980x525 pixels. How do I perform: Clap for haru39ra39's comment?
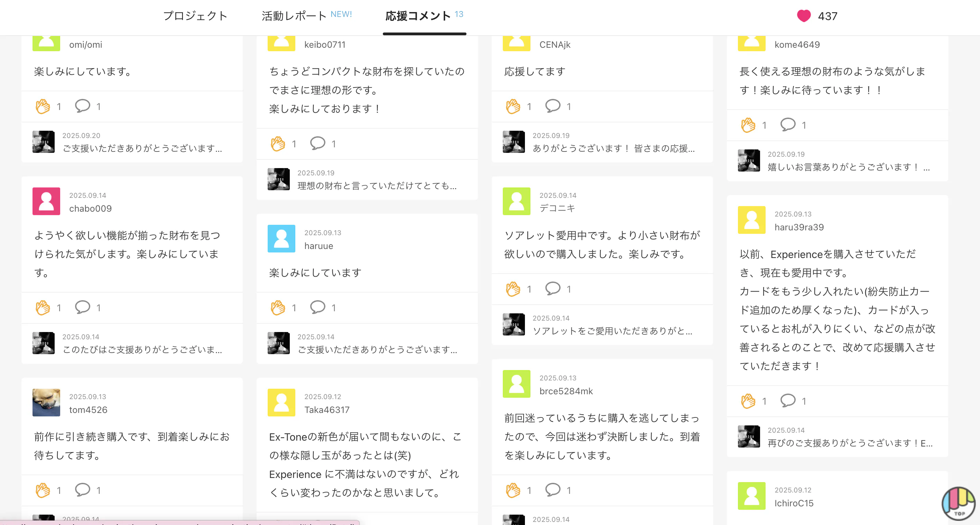pos(748,401)
